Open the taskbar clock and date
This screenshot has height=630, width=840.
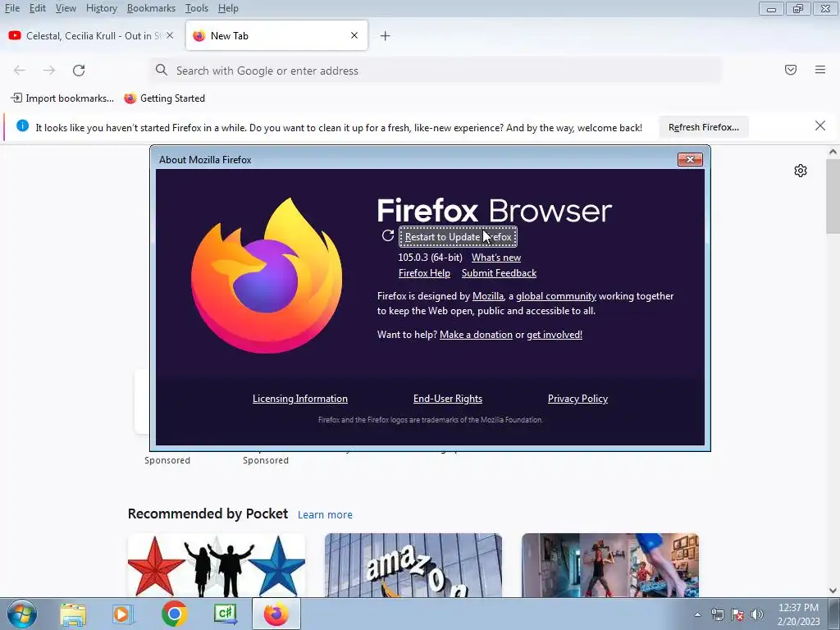pyautogui.click(x=798, y=614)
